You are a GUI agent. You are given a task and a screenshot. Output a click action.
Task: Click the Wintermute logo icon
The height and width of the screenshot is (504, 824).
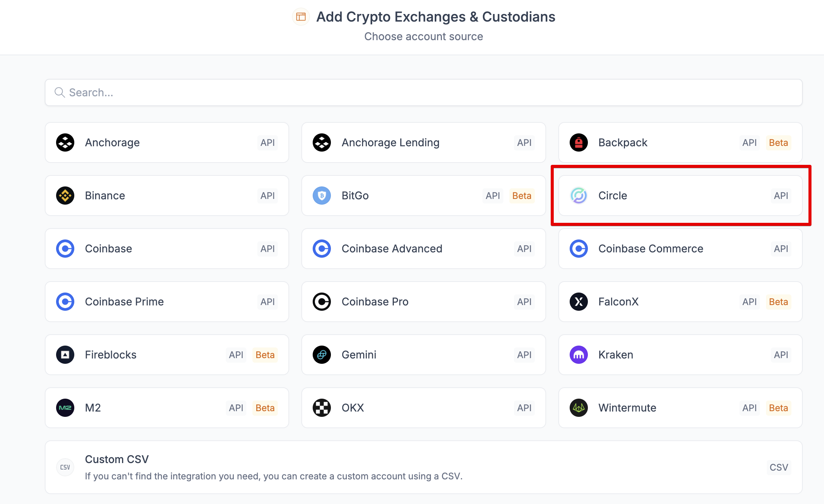pos(579,408)
